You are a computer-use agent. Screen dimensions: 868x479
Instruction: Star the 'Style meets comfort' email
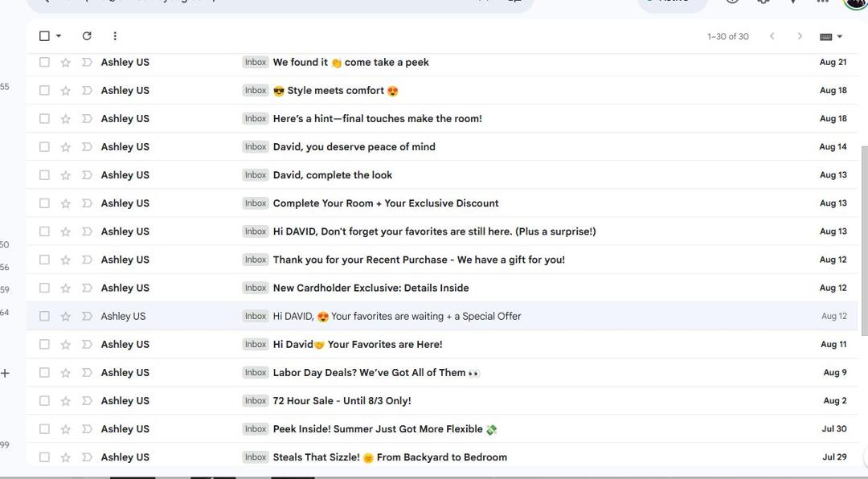coord(65,91)
